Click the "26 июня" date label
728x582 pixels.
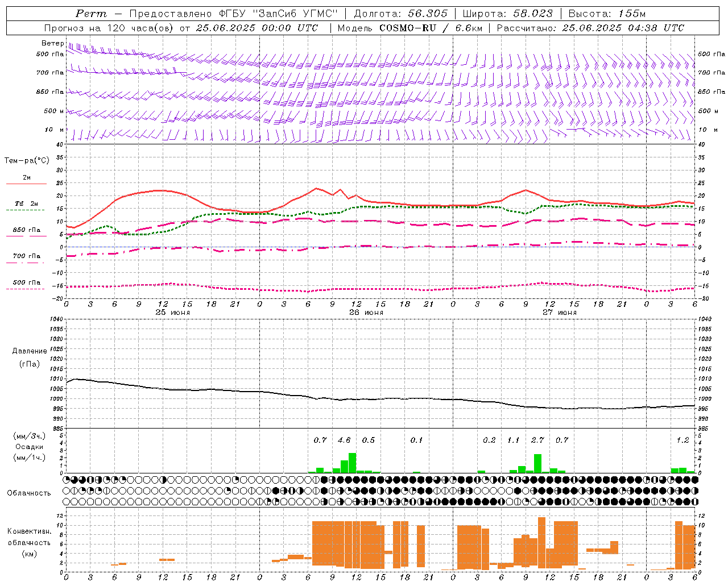click(366, 312)
